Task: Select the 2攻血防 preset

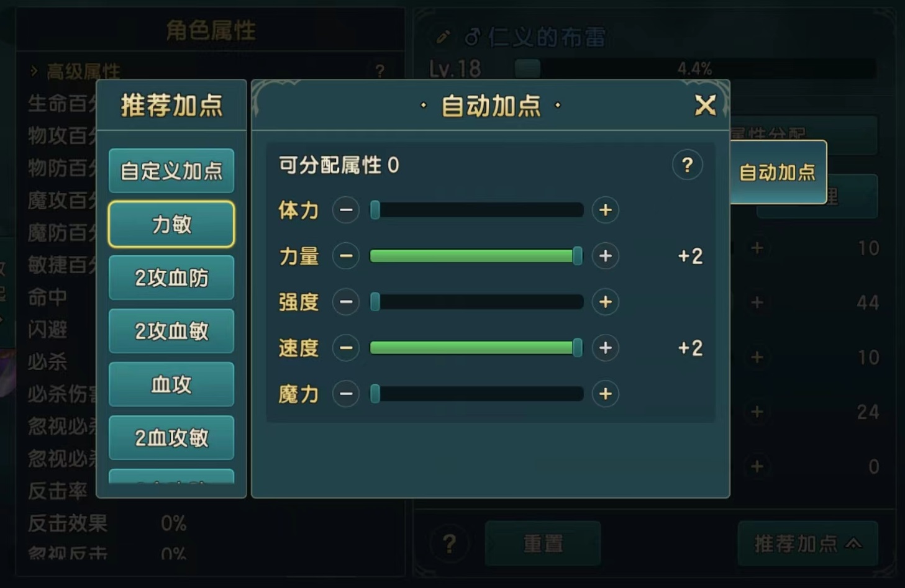Action: 171,278
